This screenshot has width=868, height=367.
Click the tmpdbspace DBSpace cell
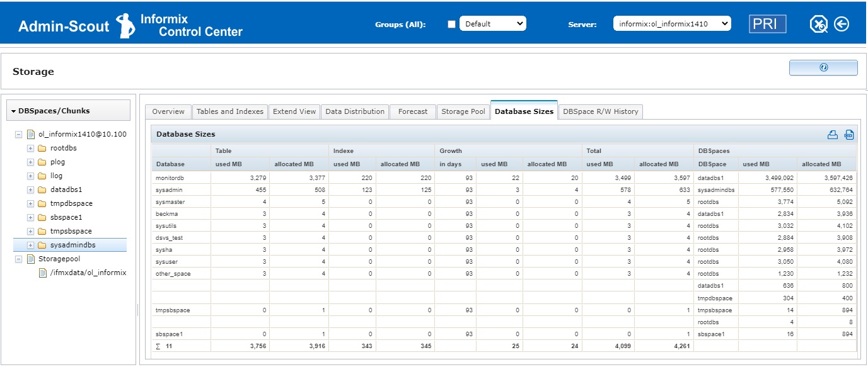click(x=715, y=298)
